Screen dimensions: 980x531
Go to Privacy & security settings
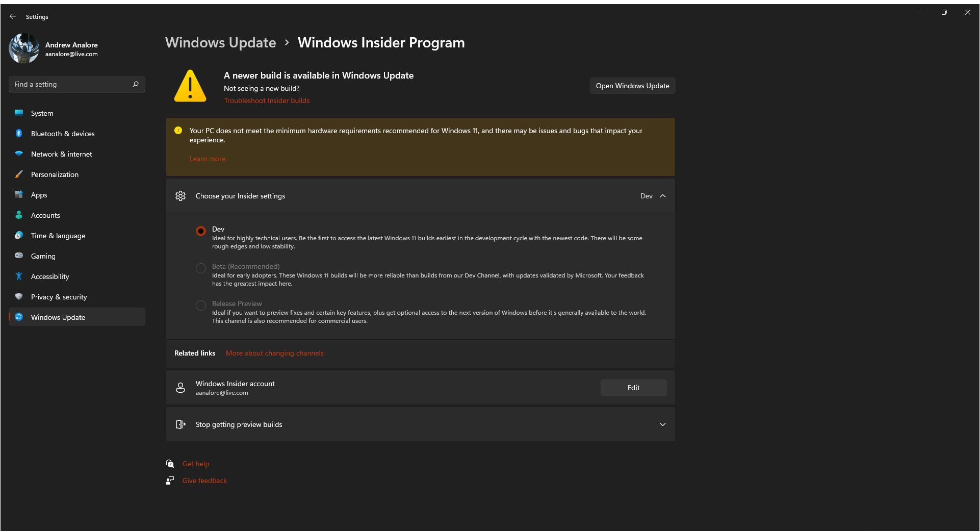tap(77, 297)
